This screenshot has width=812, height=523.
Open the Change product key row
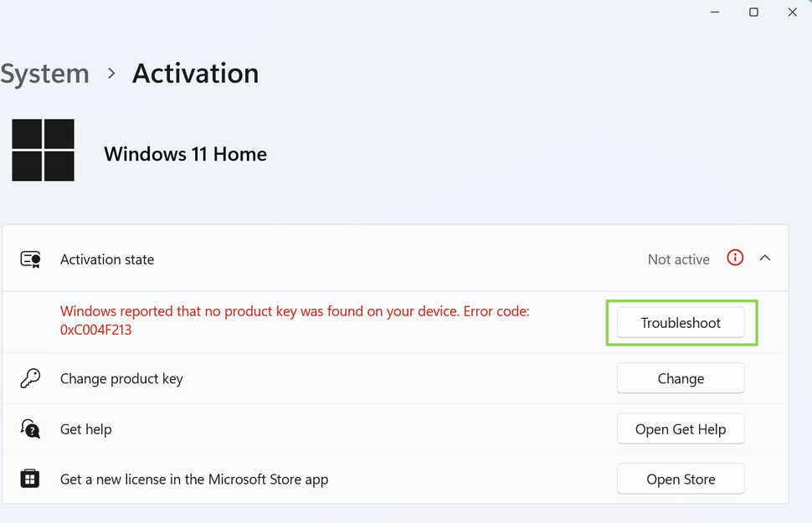coord(121,378)
